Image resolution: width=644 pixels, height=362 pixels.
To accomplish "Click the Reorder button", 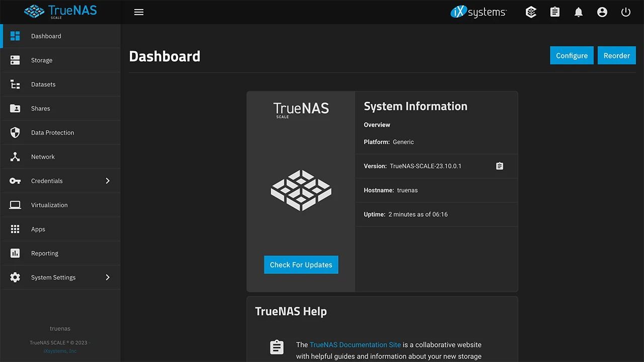I will pyautogui.click(x=616, y=55).
